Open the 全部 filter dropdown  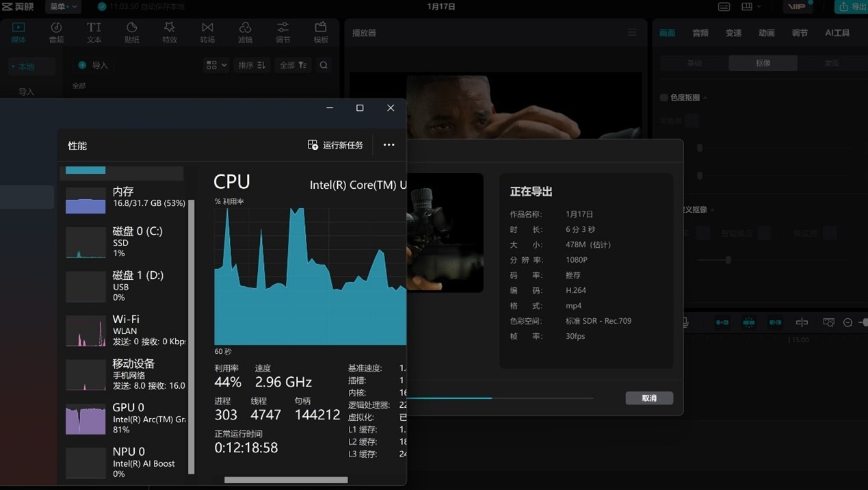[293, 65]
